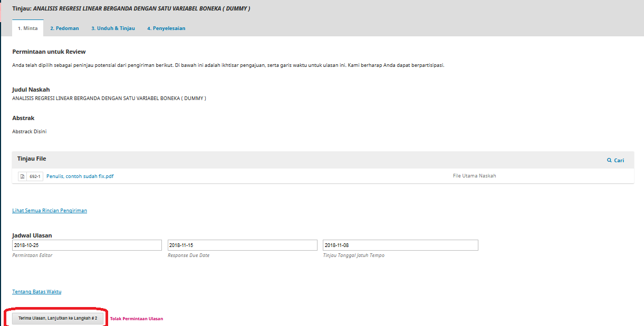Select the 4. Penyelesaian tab
The height and width of the screenshot is (326, 644).
[166, 28]
